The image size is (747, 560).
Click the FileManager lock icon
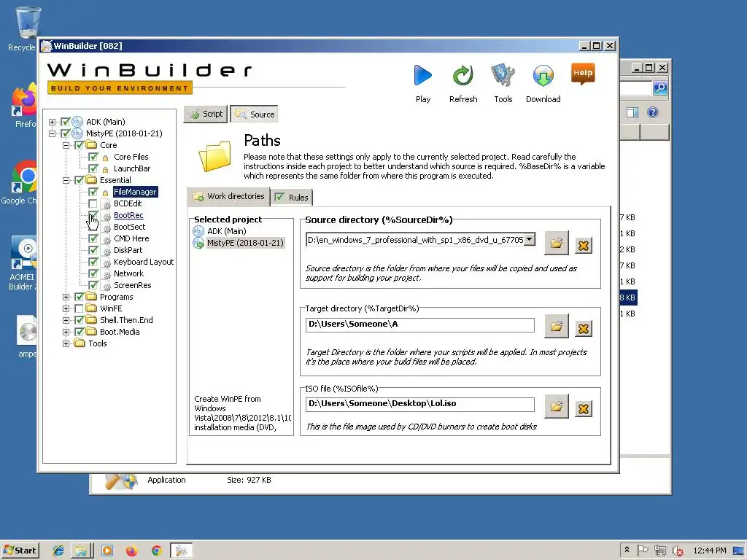106,192
